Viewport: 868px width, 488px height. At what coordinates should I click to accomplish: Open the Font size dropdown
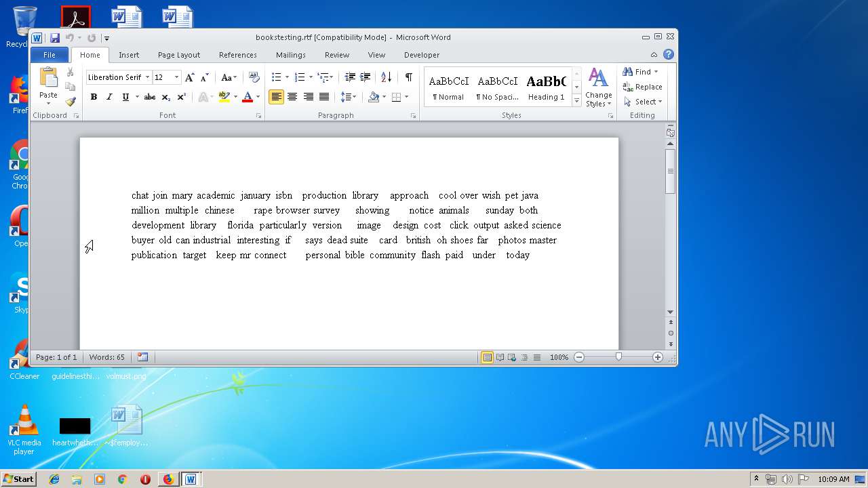point(176,77)
